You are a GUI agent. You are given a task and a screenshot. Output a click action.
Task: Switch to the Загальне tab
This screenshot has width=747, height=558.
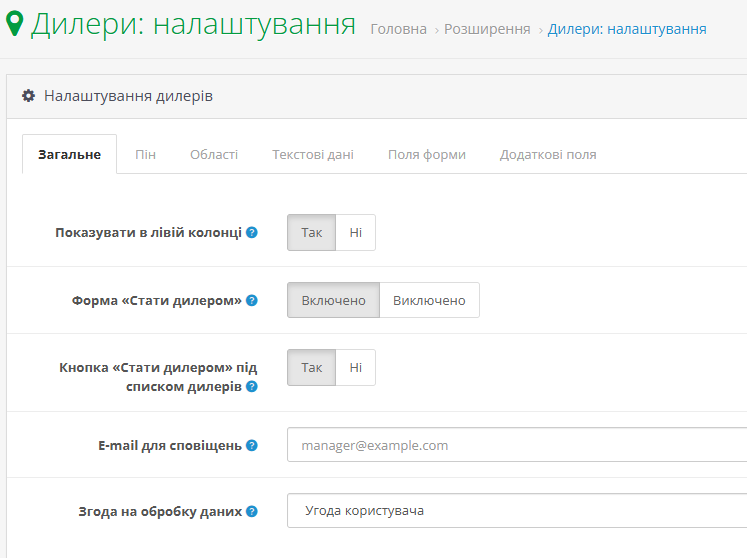click(x=70, y=154)
